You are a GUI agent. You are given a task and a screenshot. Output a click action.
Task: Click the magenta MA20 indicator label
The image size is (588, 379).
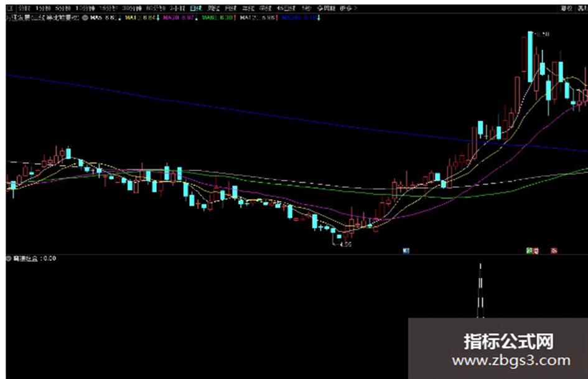coord(180,17)
